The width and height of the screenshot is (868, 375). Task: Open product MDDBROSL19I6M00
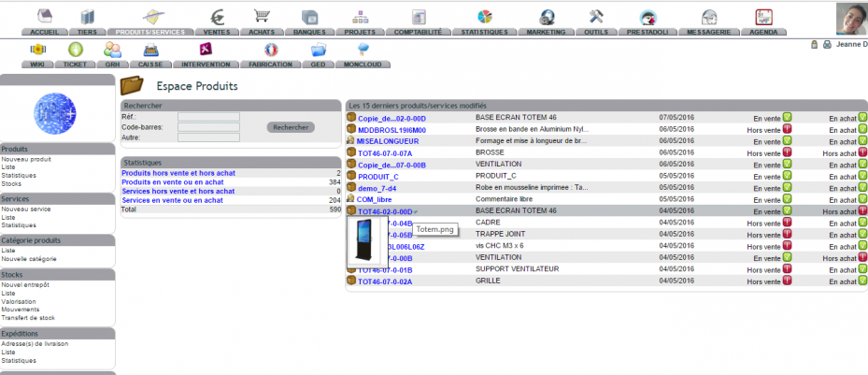[x=391, y=130]
